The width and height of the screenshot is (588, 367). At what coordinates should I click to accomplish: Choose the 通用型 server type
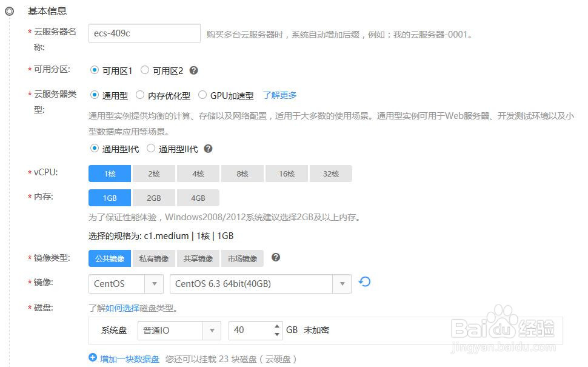[95, 95]
